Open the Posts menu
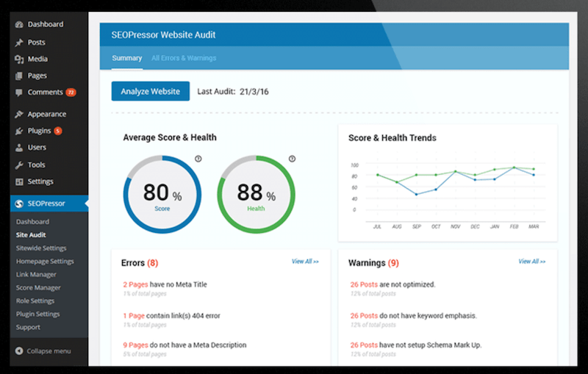Image resolution: width=588 pixels, height=374 pixels. [x=36, y=43]
